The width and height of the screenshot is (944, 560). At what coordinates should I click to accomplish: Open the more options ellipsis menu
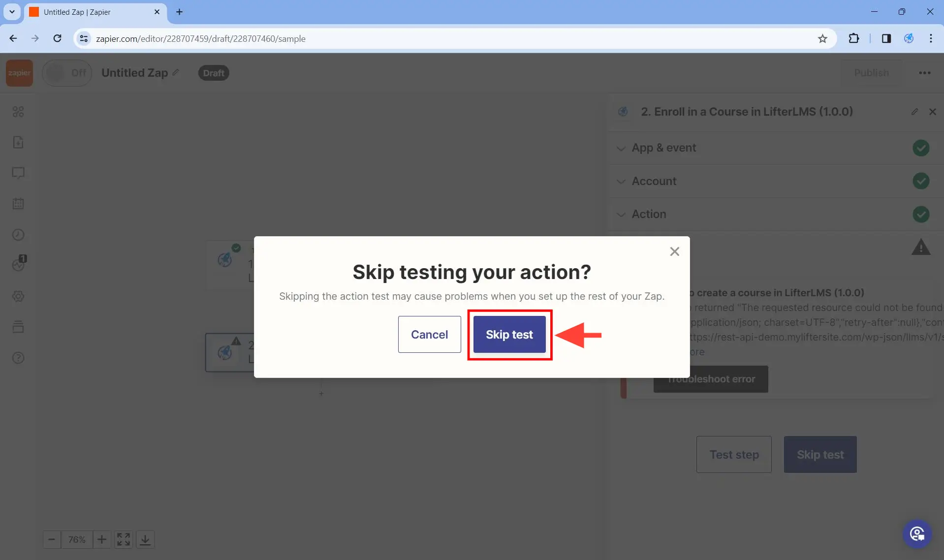point(925,72)
